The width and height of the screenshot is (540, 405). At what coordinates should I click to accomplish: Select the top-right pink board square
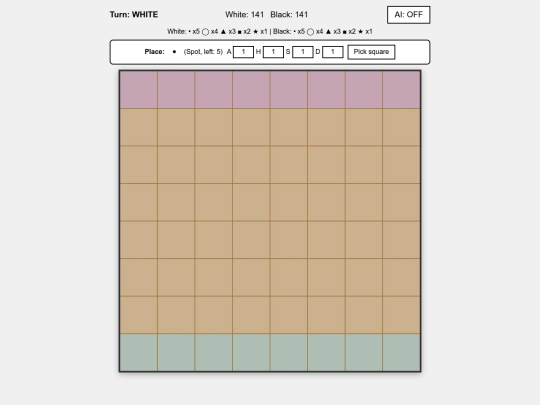[x=401, y=90]
